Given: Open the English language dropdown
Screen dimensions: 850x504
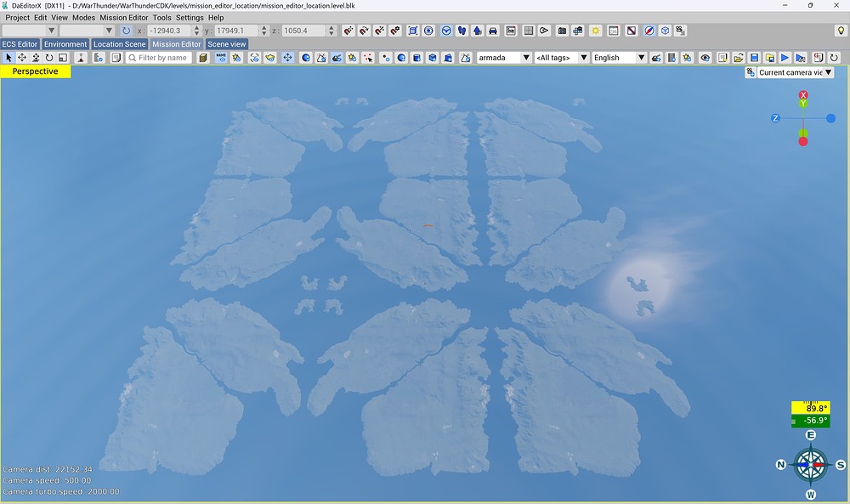Looking at the screenshot, I should (619, 58).
